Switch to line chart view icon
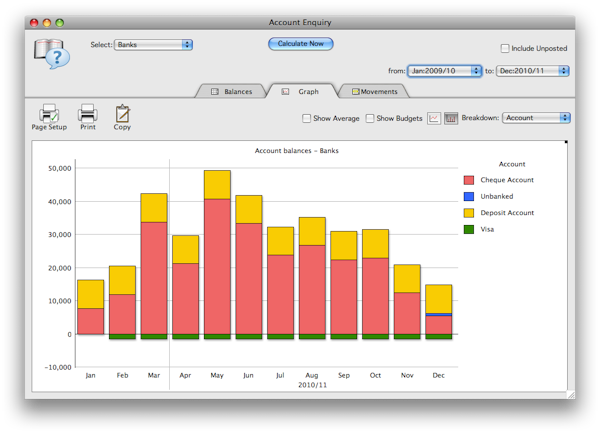The image size is (600, 433). [x=434, y=118]
